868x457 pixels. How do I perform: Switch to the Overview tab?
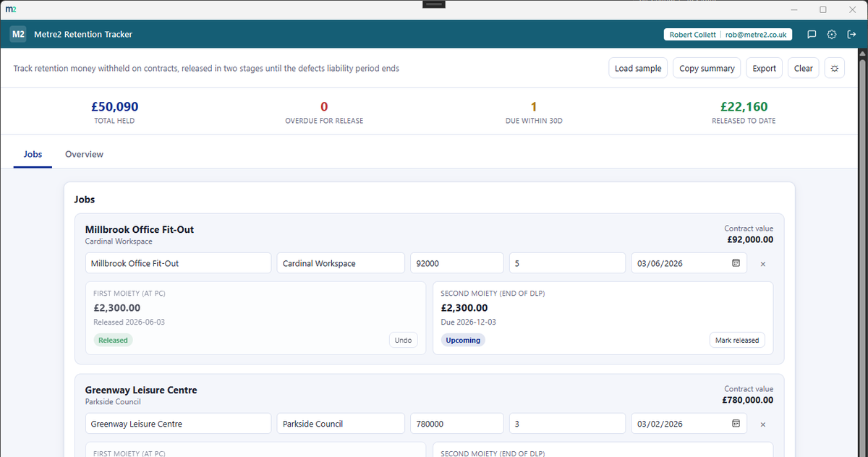84,154
